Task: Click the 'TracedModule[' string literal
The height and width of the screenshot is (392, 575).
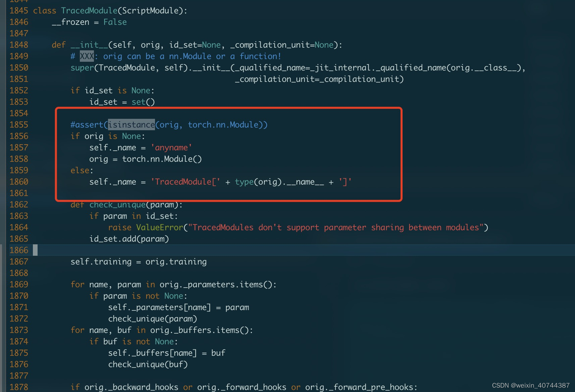Action: [185, 182]
